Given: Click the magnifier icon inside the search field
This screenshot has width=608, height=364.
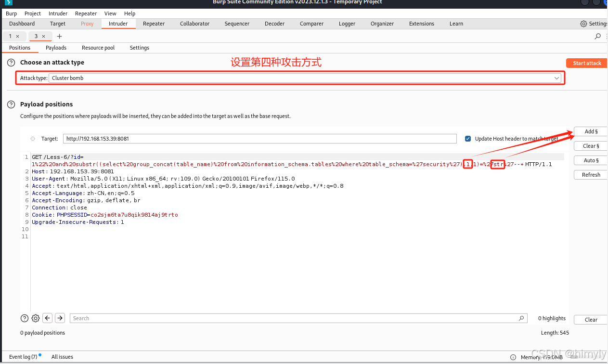Looking at the screenshot, I should click(521, 318).
